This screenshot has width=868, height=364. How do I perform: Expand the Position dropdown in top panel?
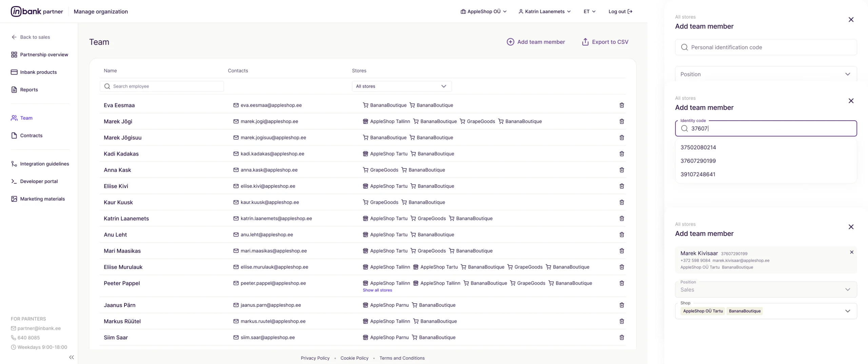coord(766,74)
